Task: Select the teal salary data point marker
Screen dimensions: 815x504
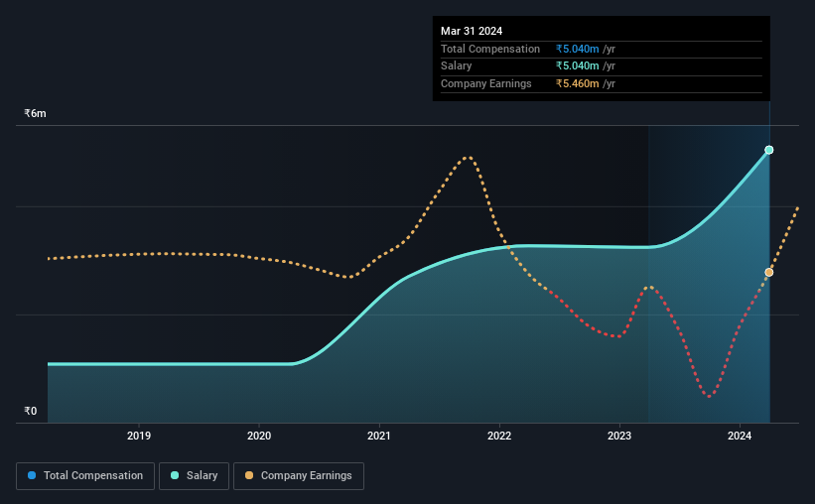Action: (769, 150)
